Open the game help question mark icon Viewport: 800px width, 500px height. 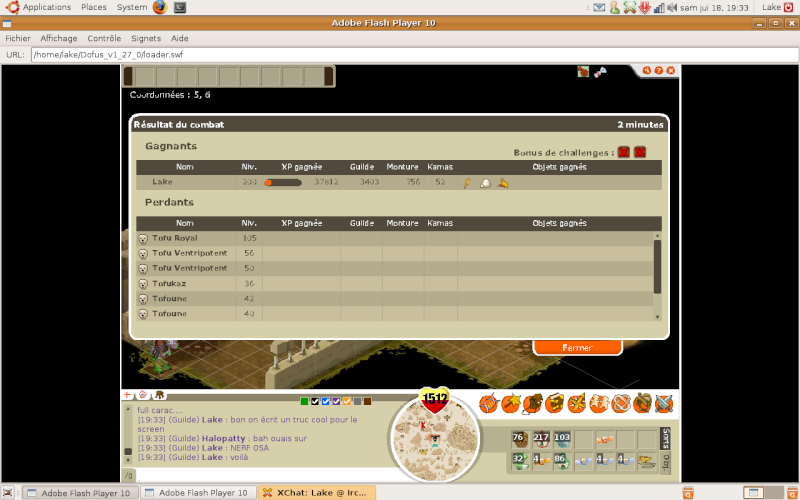click(659, 70)
